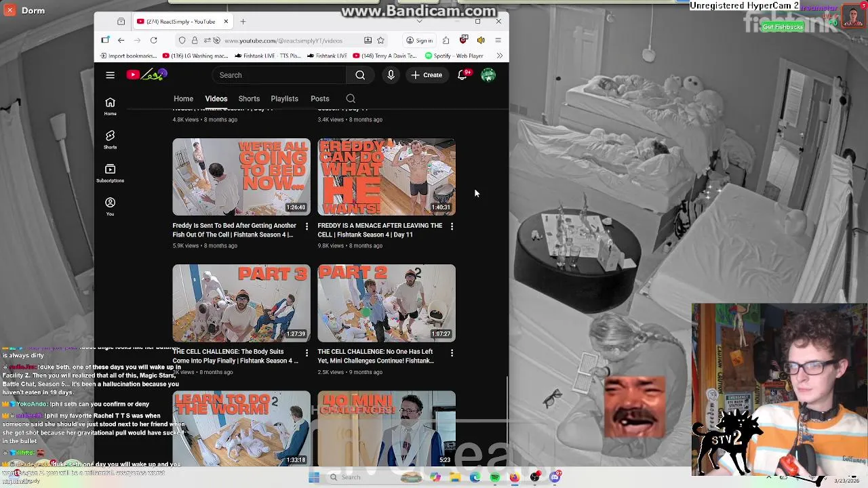Open the We're All Going To Bed thumbnail
Viewport: 868px width, 488px height.
point(241,178)
